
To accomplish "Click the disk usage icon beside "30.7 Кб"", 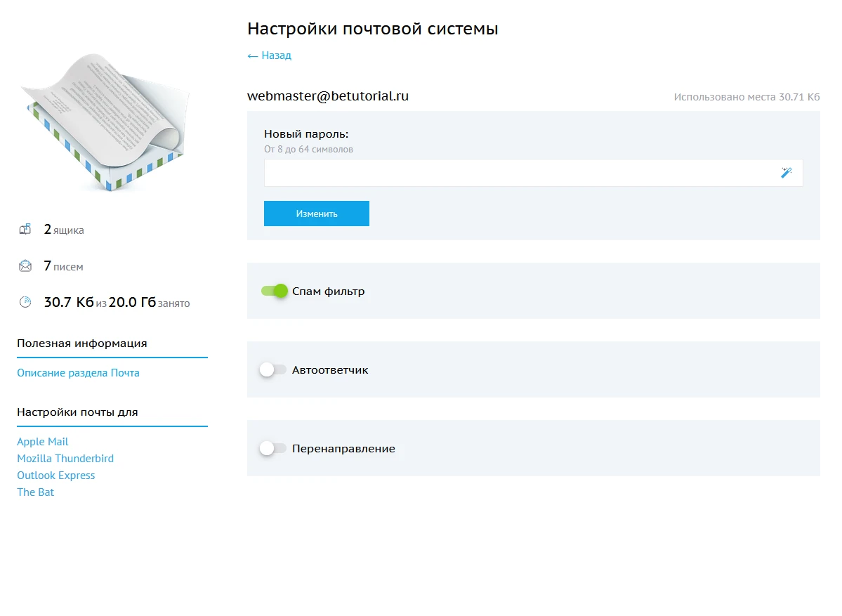I will (x=25, y=302).
